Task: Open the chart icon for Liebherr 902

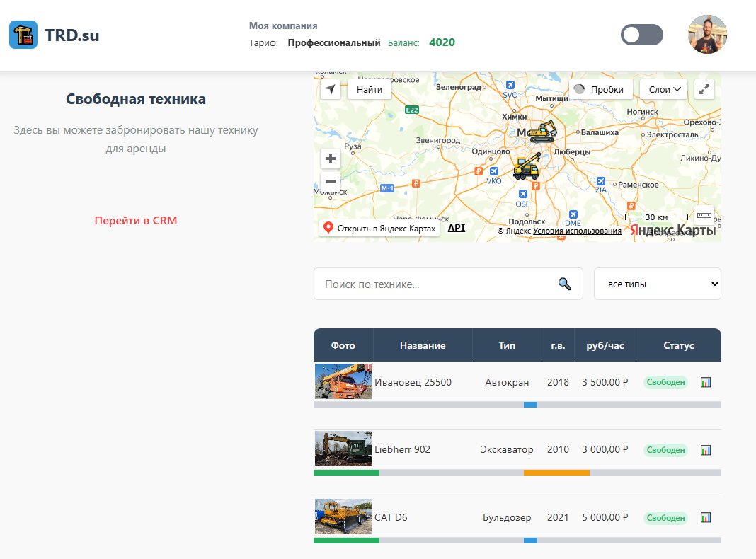Action: click(x=705, y=451)
